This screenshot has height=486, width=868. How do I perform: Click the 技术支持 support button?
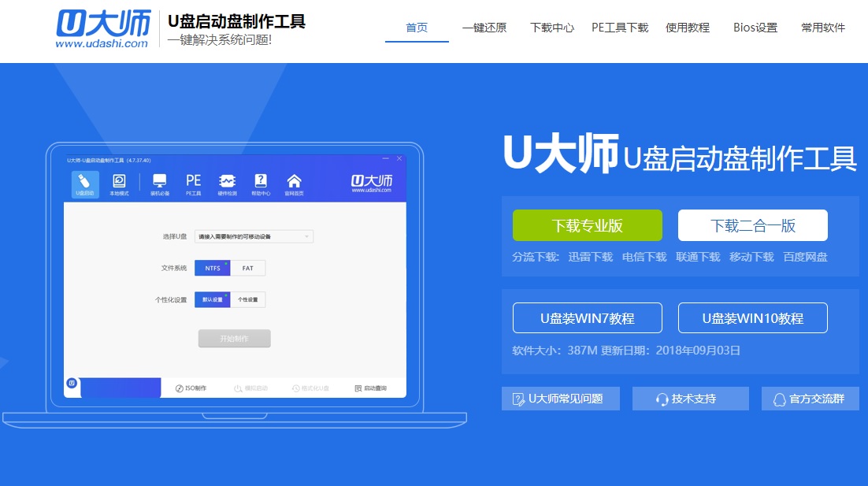[x=690, y=399]
